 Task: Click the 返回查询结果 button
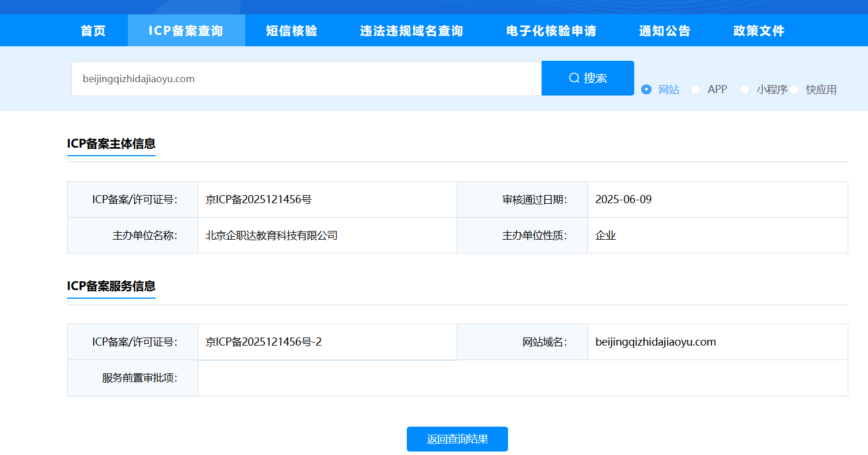(x=457, y=439)
